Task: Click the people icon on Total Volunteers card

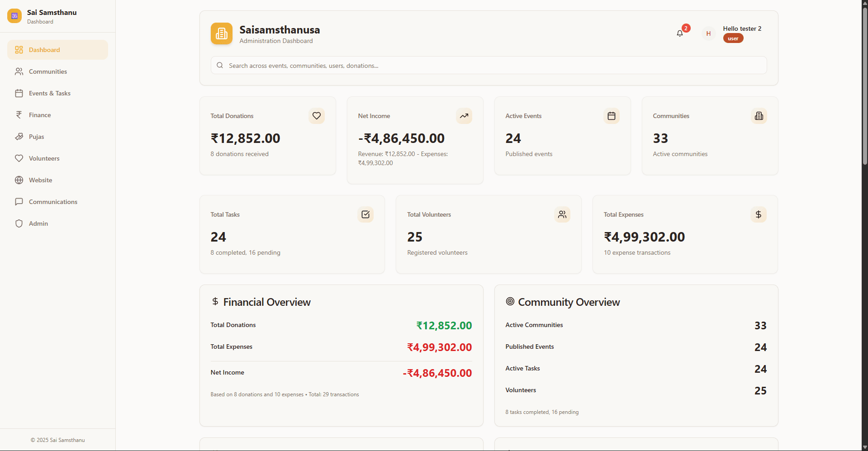Action: coord(562,214)
